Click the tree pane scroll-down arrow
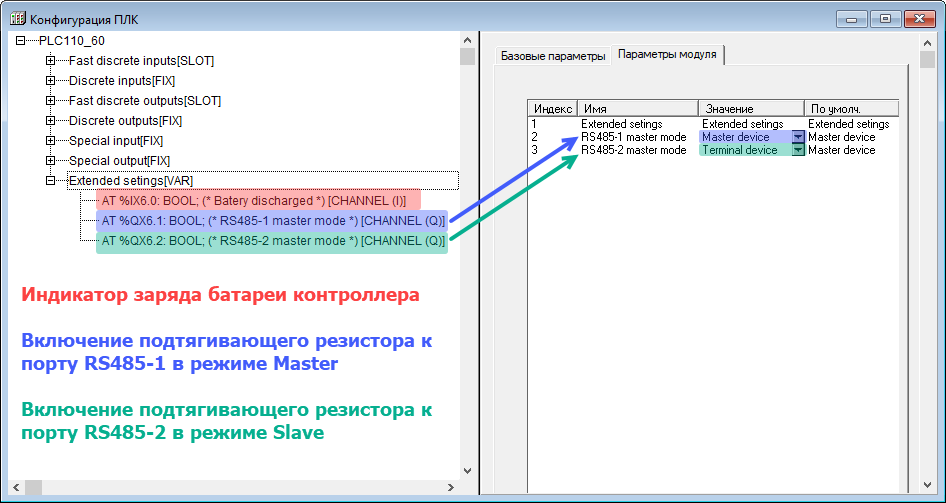Image resolution: width=946 pixels, height=503 pixels. click(467, 470)
